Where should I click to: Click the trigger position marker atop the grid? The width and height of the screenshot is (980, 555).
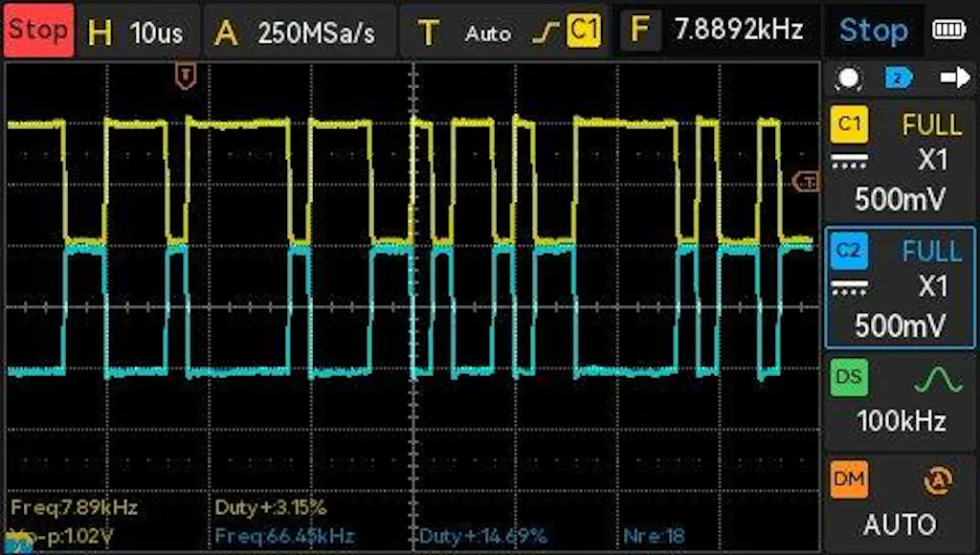(186, 76)
